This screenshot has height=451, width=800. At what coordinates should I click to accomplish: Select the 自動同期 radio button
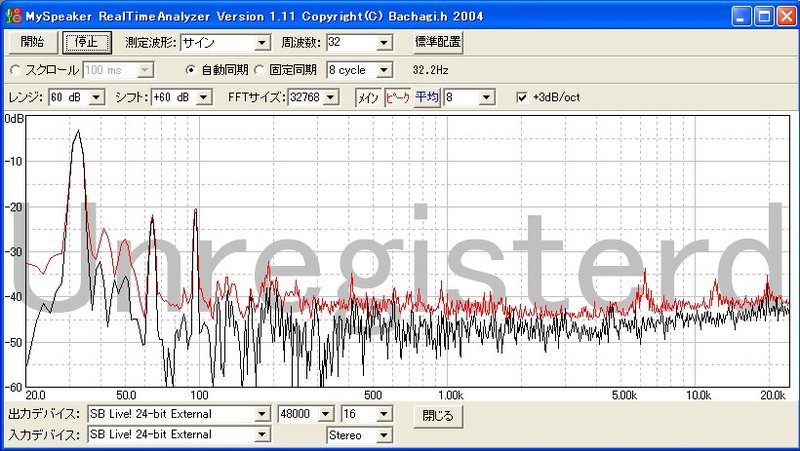pos(192,70)
